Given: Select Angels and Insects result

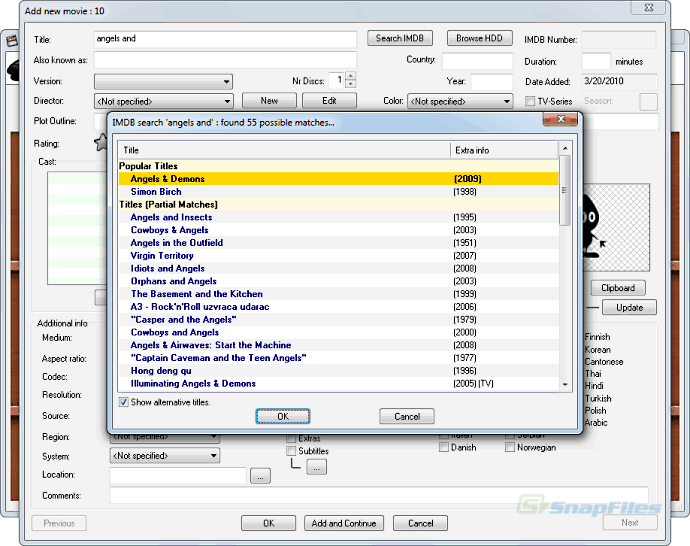Looking at the screenshot, I should [338, 217].
